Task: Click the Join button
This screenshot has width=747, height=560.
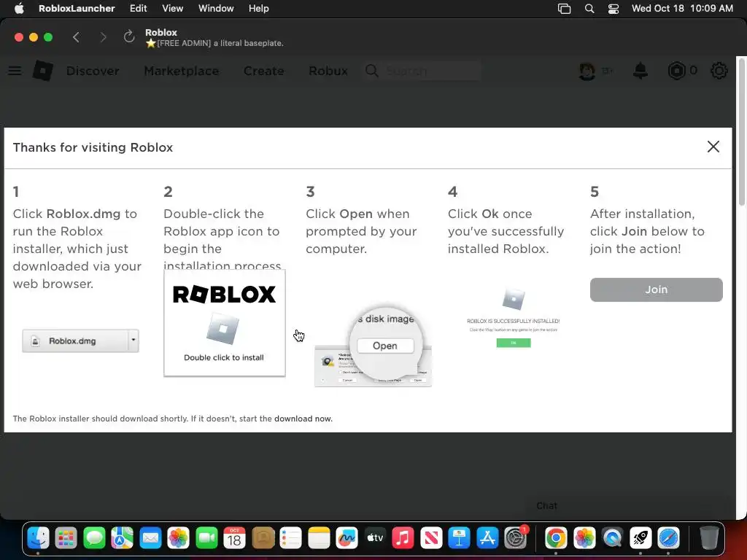Action: point(656,289)
